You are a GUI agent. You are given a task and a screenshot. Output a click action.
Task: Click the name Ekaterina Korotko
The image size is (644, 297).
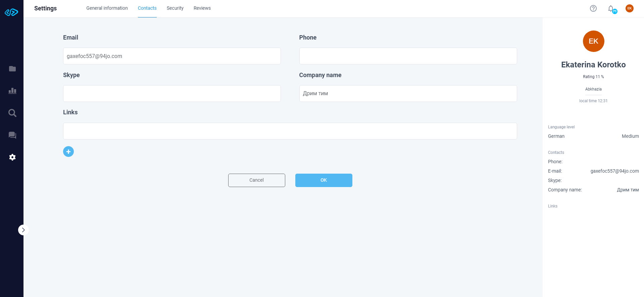tap(593, 65)
